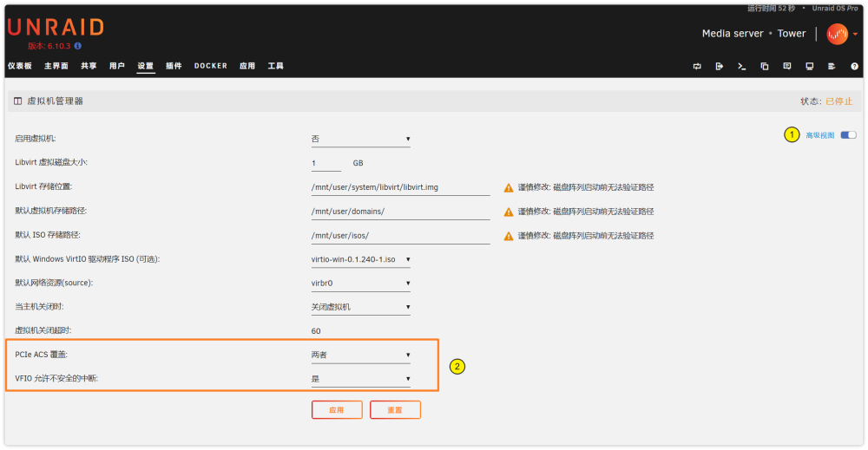Open the 用户 tab

(117, 66)
